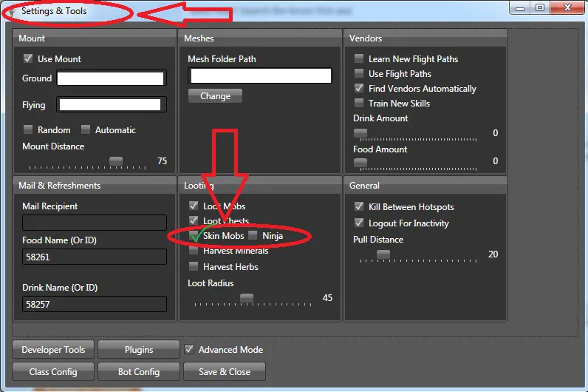The width and height of the screenshot is (588, 392).
Task: Open the Plugins window
Action: [x=139, y=350]
